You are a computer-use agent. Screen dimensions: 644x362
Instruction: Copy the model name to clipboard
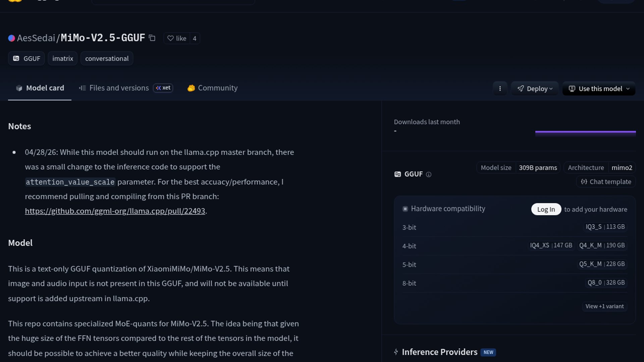[152, 38]
